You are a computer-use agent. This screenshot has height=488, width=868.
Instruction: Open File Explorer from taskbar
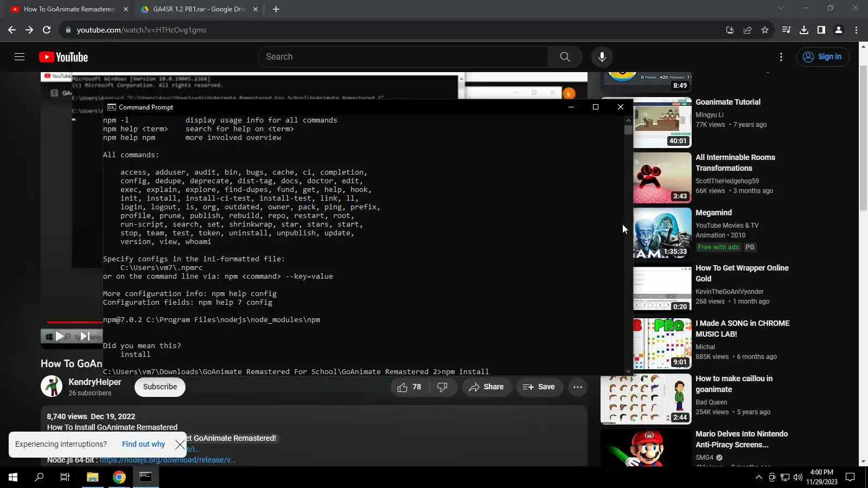pyautogui.click(x=92, y=477)
